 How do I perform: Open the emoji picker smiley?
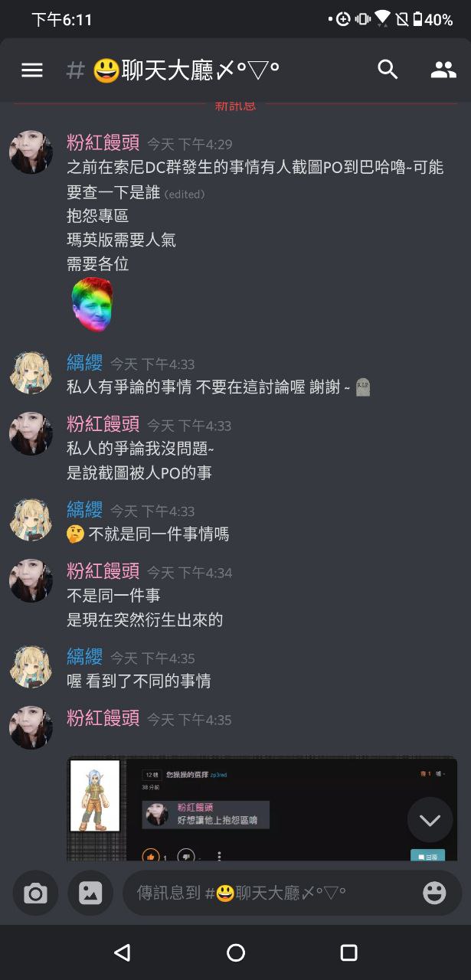click(434, 893)
